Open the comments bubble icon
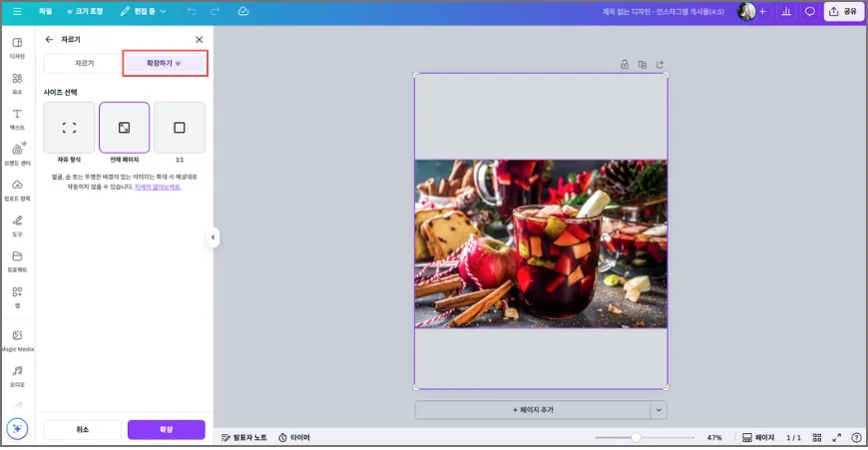Image resolution: width=868 pixels, height=450 pixels. (x=809, y=11)
